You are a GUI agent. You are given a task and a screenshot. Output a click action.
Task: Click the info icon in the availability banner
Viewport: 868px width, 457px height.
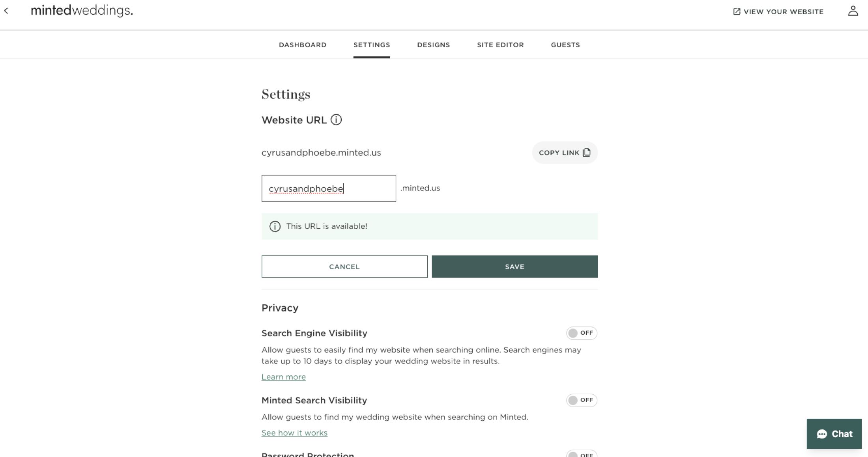tap(275, 226)
